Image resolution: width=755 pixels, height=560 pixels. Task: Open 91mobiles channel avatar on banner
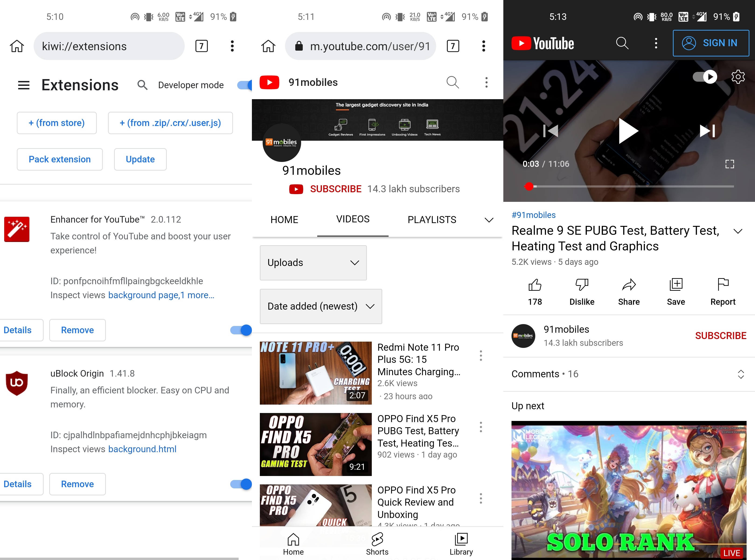[x=282, y=143]
